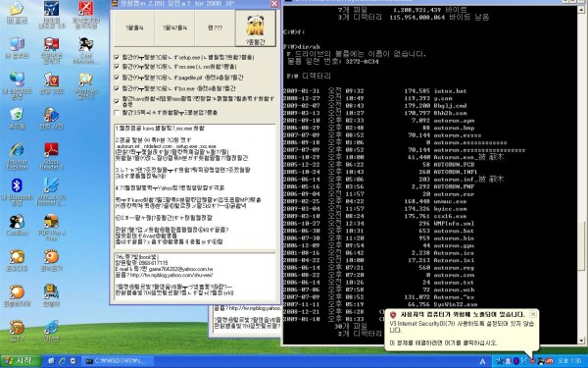Toggle the setup.exe checkbox option
Screen dimensions: 588x368
[117, 58]
